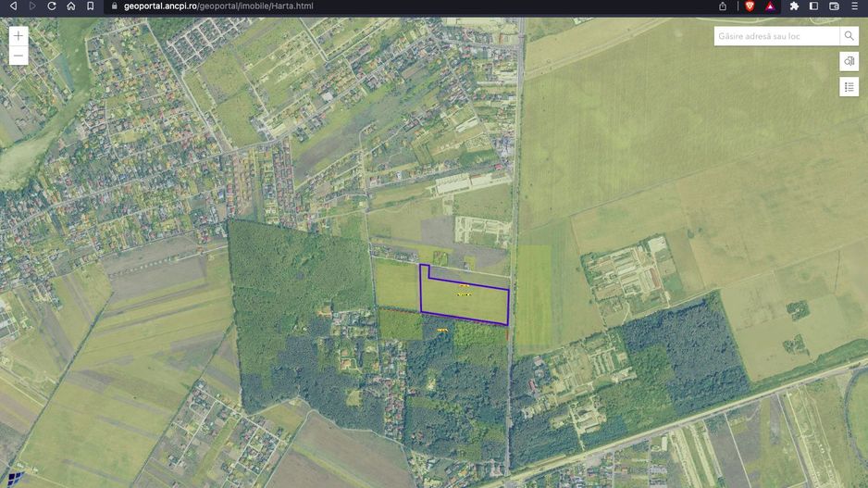The height and width of the screenshot is (488, 868).
Task: Reload the geoportal page
Action: (x=52, y=6)
